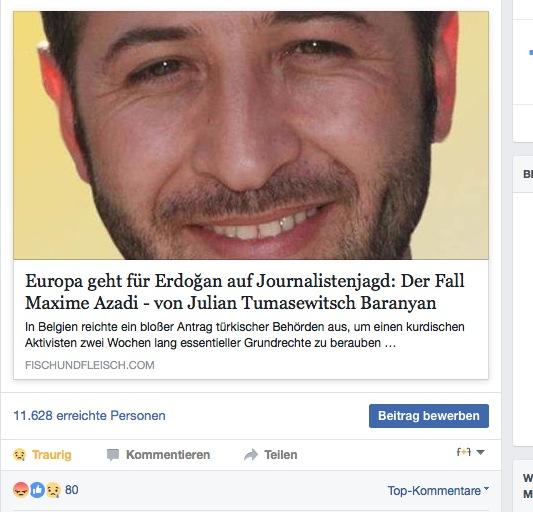Click the post-as profile icon

464,452
